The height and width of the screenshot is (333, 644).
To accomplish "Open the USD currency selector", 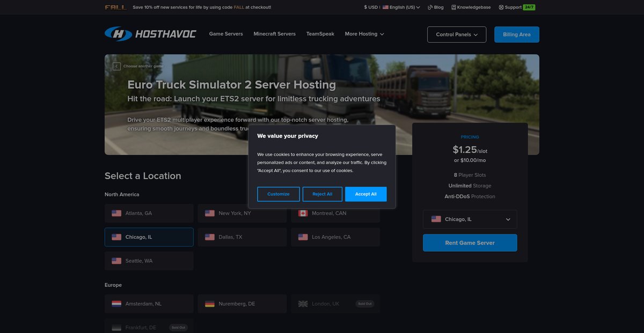I will 370,8.
